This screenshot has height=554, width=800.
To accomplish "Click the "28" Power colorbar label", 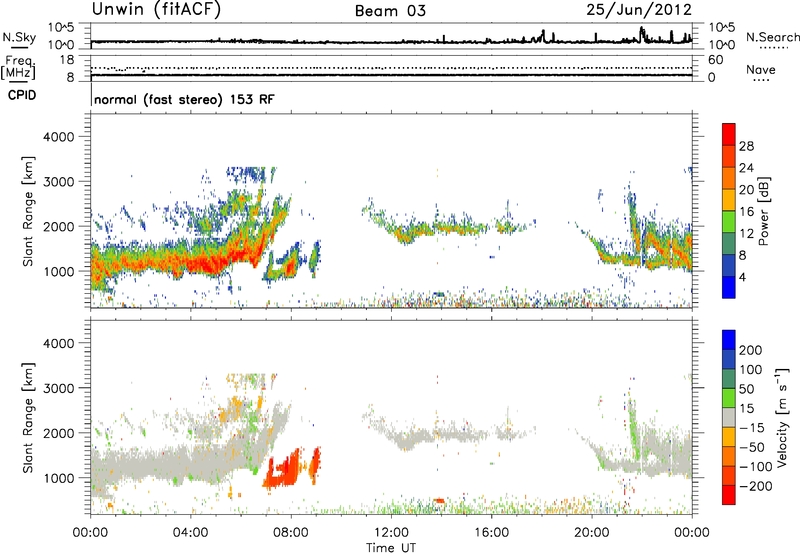I will coord(746,146).
